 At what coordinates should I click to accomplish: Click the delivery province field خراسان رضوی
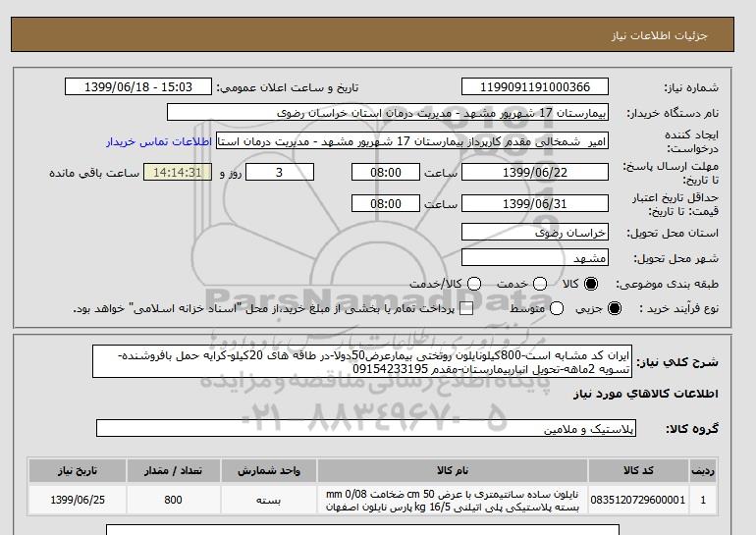535,233
